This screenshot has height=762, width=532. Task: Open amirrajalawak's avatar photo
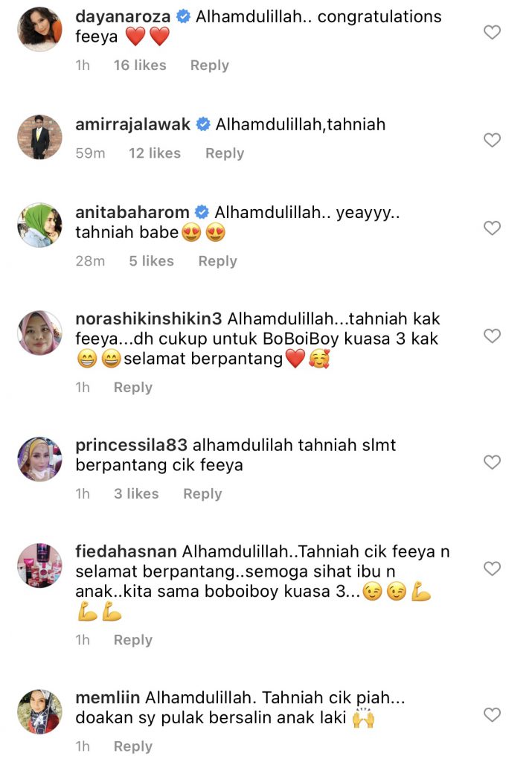[x=40, y=137]
